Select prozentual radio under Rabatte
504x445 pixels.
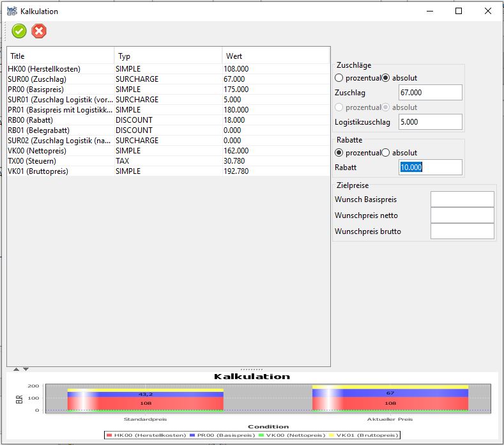point(339,153)
